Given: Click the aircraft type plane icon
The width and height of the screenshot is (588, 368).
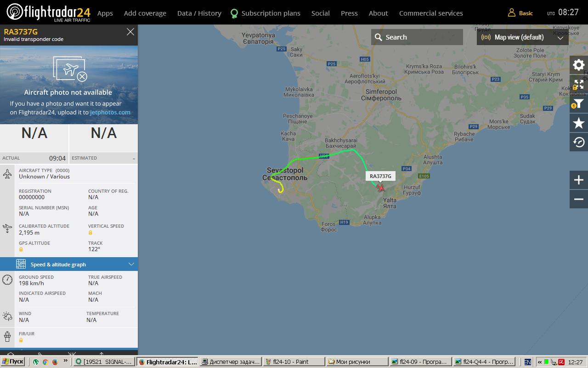Looking at the screenshot, I should pos(7,174).
